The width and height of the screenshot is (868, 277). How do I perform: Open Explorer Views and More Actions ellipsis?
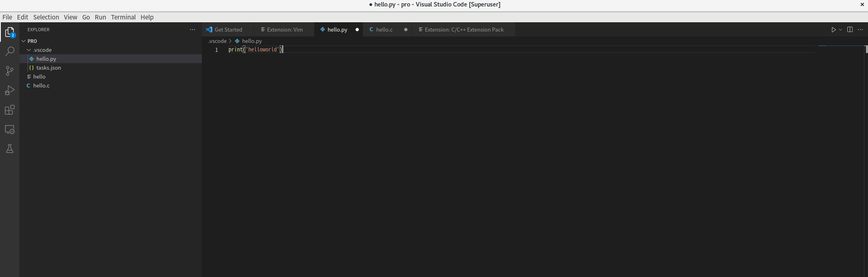(x=192, y=30)
